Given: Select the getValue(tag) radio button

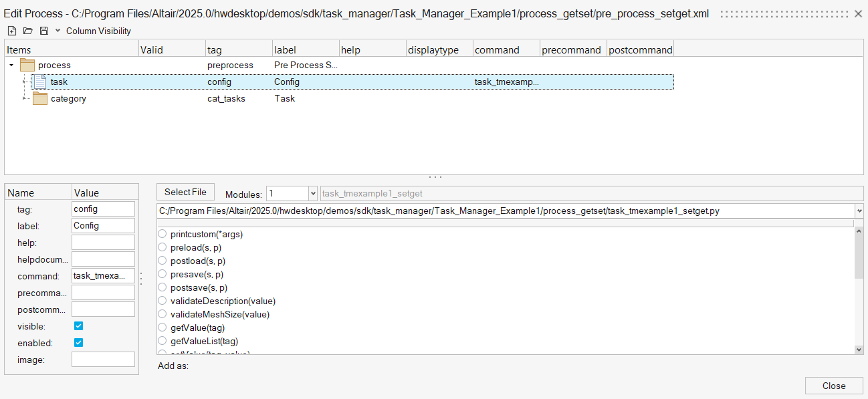Looking at the screenshot, I should pos(162,327).
